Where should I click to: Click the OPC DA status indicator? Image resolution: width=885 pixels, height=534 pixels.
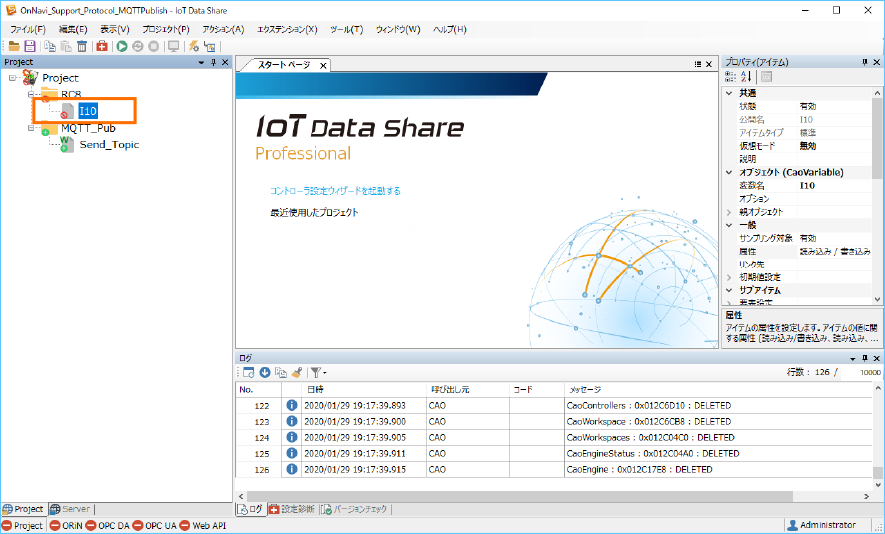pos(107,526)
